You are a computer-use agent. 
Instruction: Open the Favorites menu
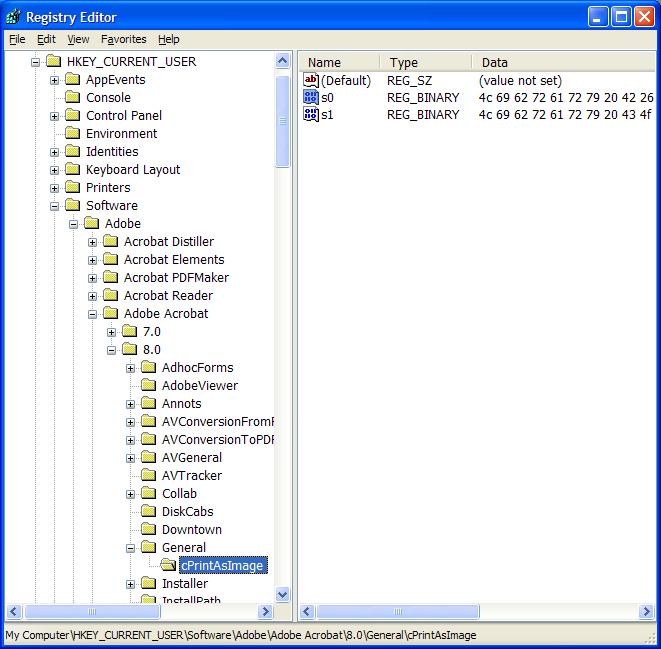123,39
